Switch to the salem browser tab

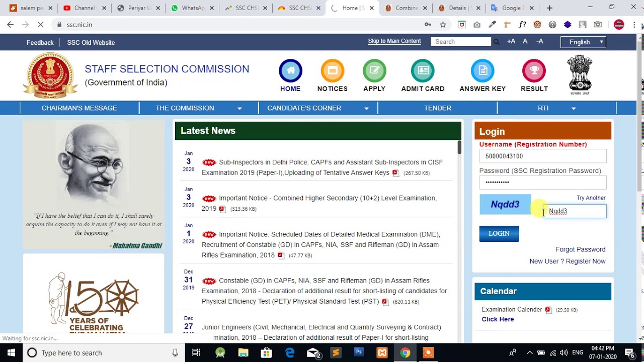click(30, 8)
